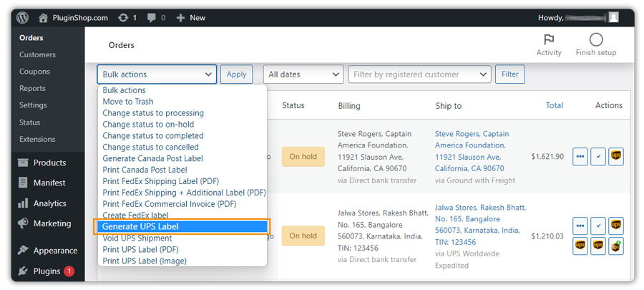This screenshot has height=290, width=644.
Task: Select the highlighted Generate UPS Label option
Action: (x=182, y=226)
